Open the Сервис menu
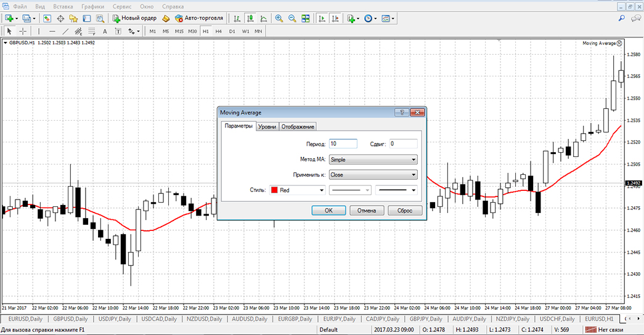 [122, 6]
